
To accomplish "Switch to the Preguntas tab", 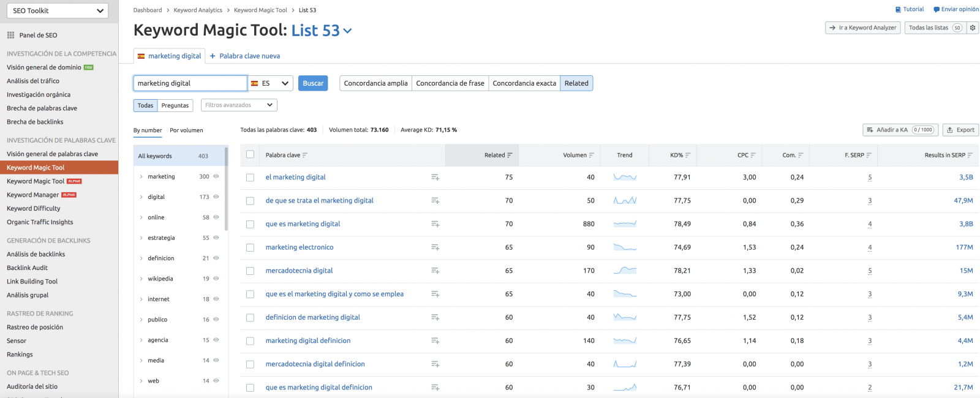I will pyautogui.click(x=175, y=105).
